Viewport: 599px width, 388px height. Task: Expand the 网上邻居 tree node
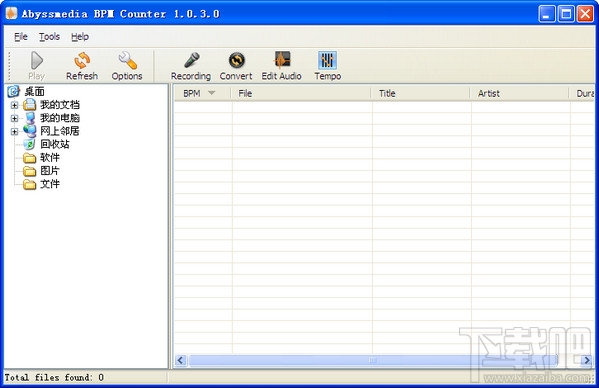tap(14, 132)
